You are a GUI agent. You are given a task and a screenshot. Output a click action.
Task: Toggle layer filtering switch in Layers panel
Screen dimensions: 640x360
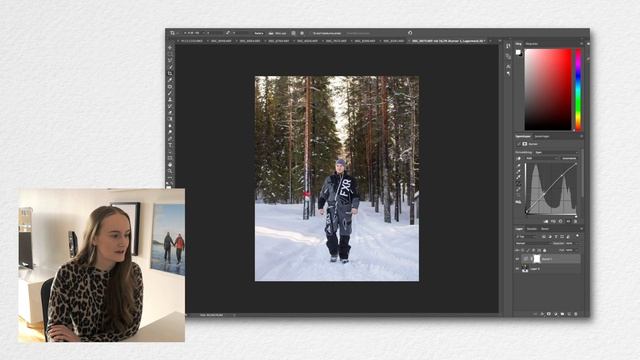tap(577, 236)
